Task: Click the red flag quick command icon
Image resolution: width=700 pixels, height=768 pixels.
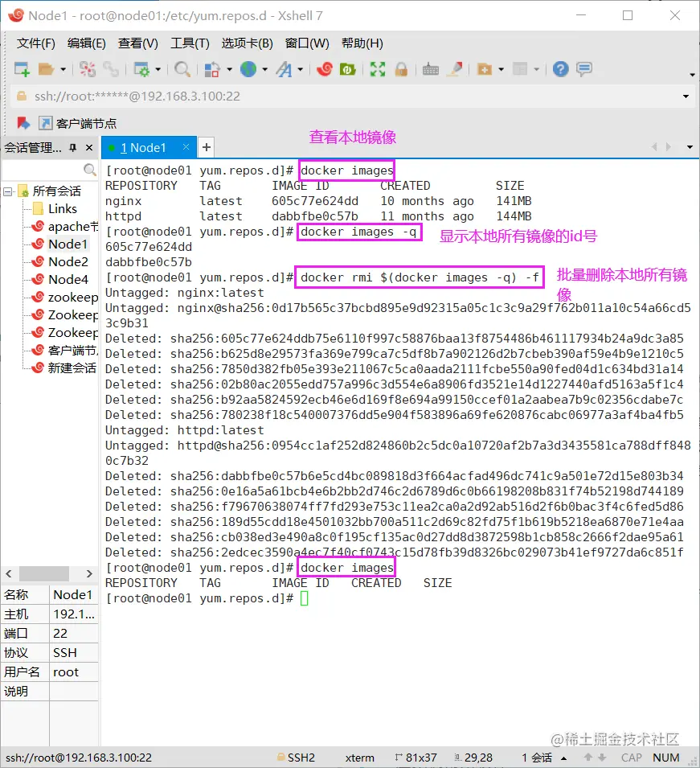Action: [x=23, y=123]
